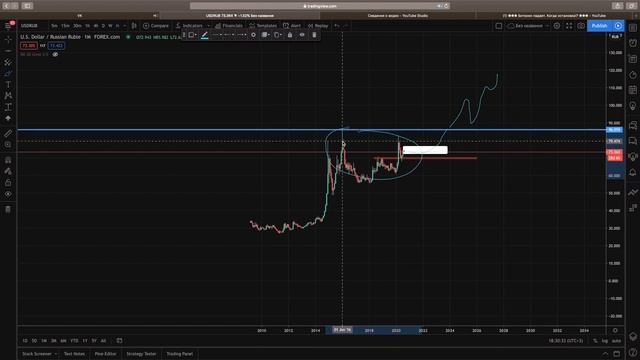
Task: Remove drawings with left sidebar trash icon
Action: (8, 209)
